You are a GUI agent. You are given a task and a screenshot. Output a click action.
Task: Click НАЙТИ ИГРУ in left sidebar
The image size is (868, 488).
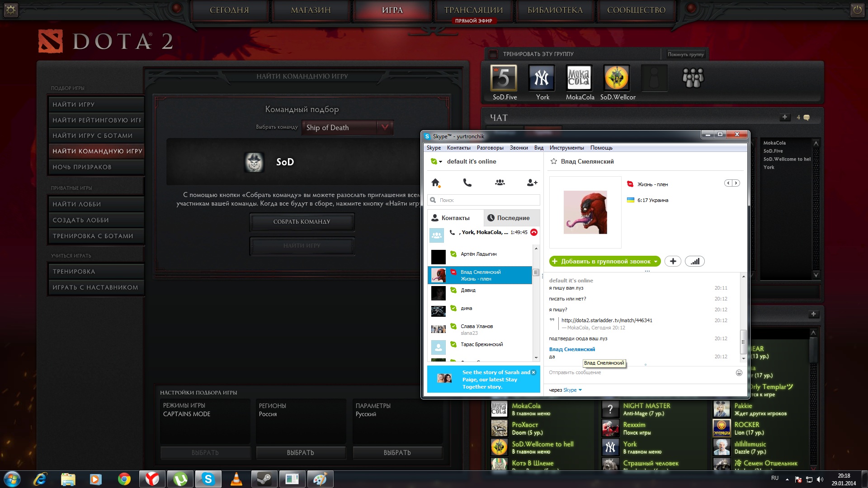[x=96, y=104]
